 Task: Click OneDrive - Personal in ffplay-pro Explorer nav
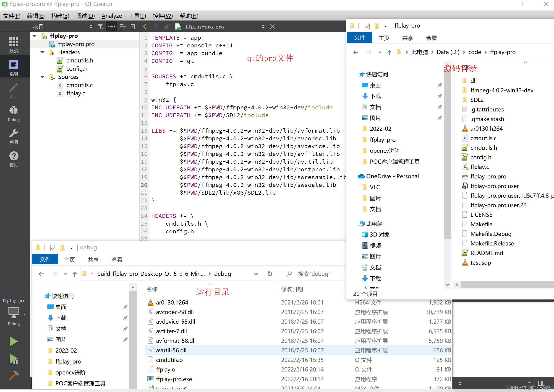click(392, 176)
